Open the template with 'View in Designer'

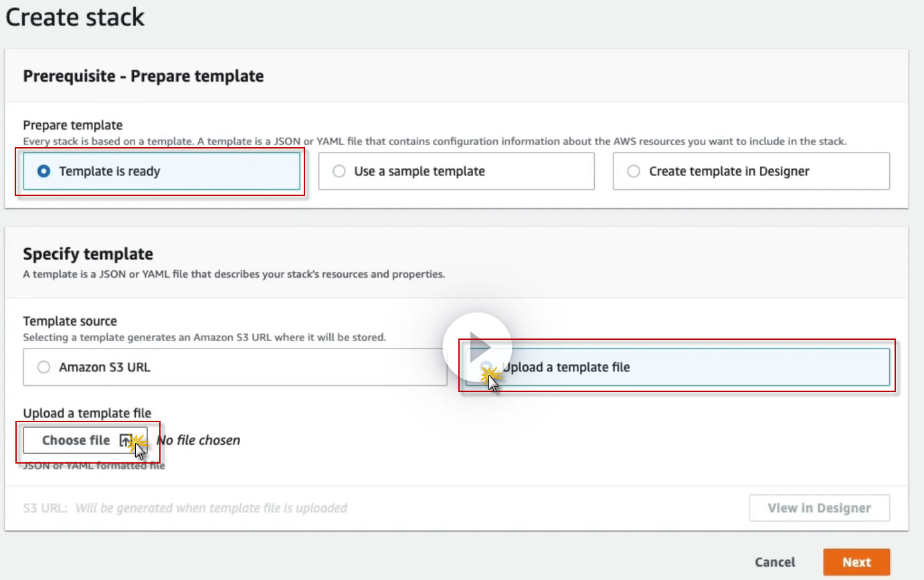[x=819, y=508]
